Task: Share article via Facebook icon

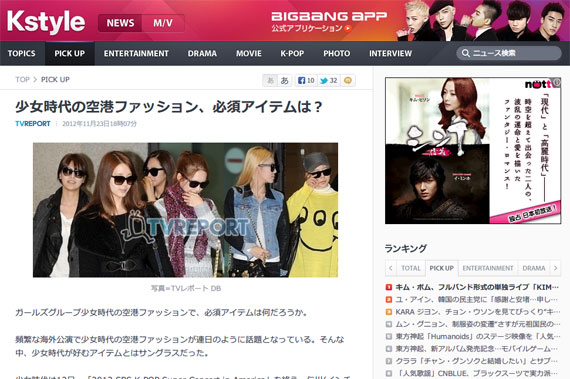Action: (301, 80)
